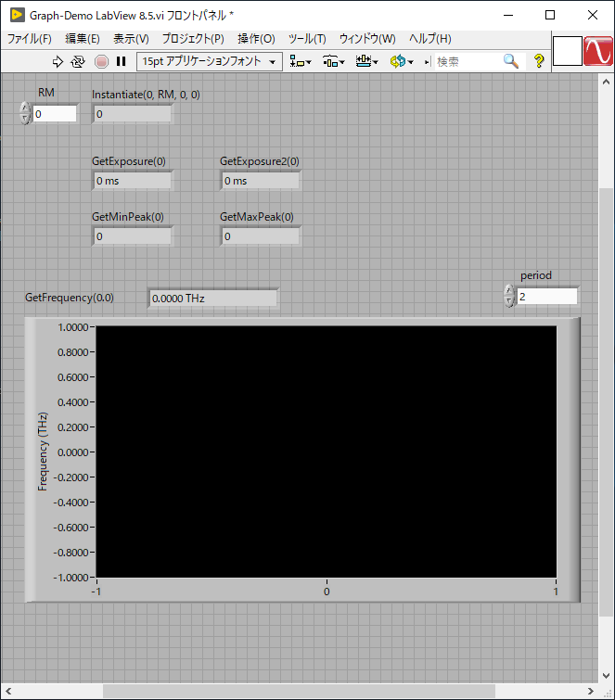Open the ヘルプ(H) menu
The height and width of the screenshot is (700, 615).
[x=430, y=39]
